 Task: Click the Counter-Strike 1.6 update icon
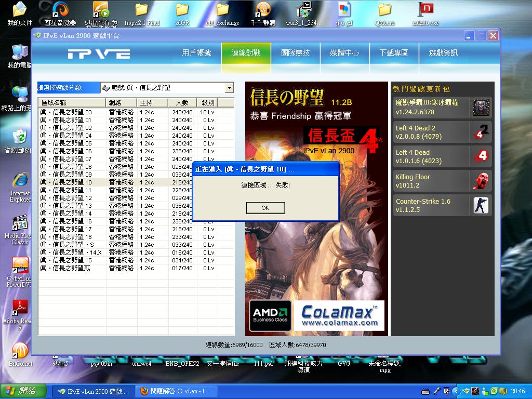pyautogui.click(x=481, y=205)
